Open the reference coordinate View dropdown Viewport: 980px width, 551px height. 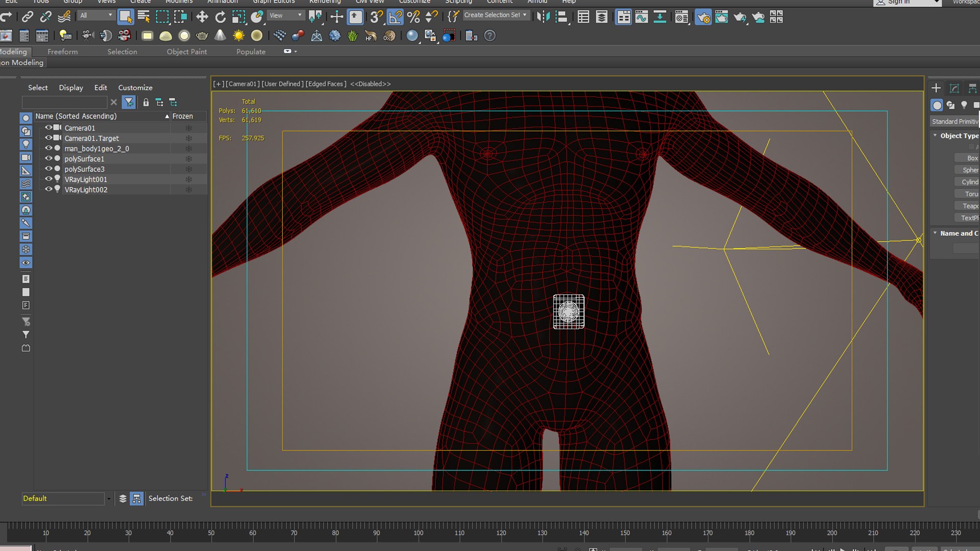coord(286,15)
